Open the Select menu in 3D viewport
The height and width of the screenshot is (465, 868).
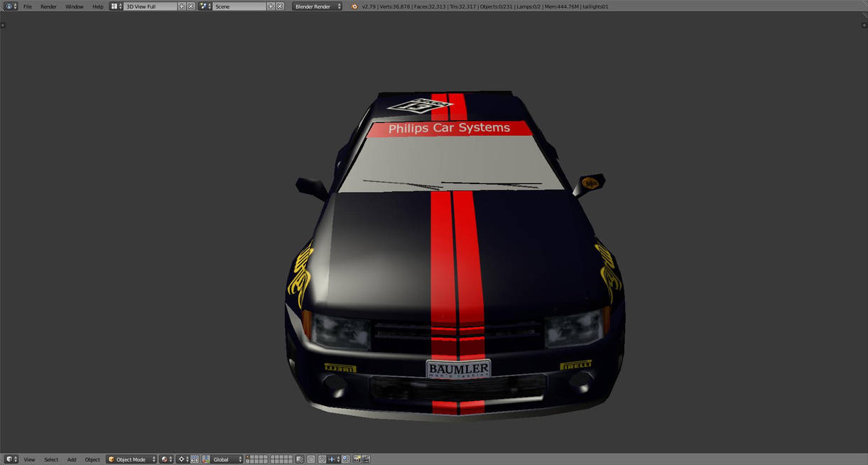(51, 459)
